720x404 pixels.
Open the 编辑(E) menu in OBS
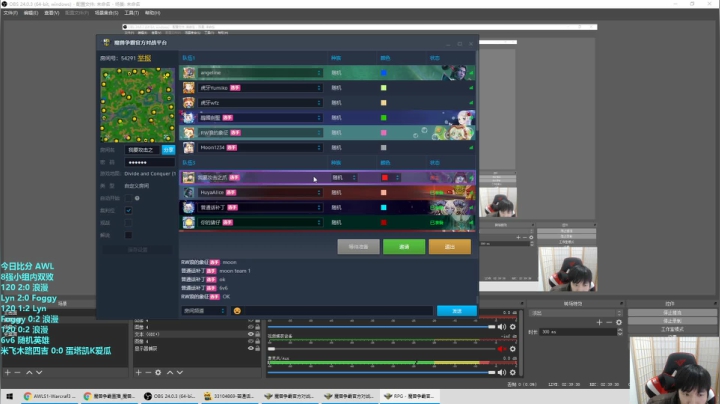[31, 13]
